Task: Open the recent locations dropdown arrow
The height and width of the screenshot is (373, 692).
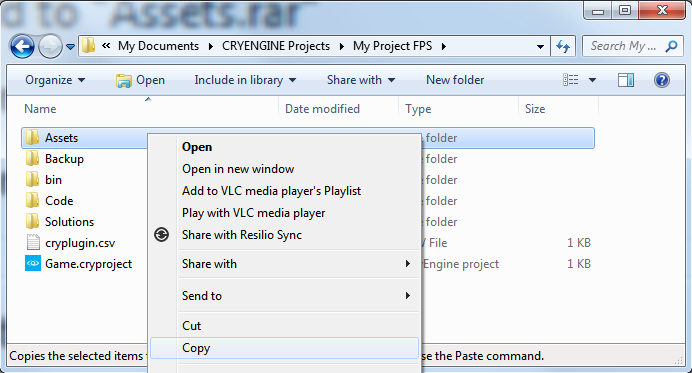Action: (70, 46)
